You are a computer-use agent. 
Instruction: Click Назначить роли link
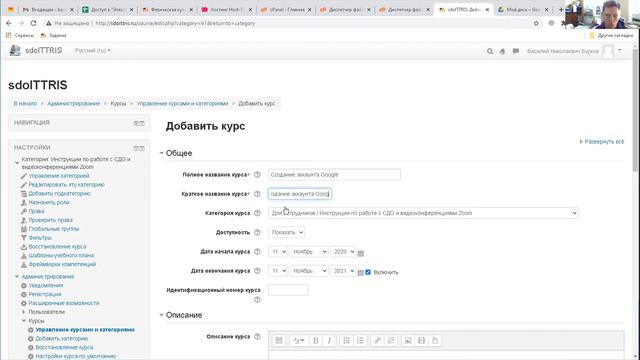point(49,202)
